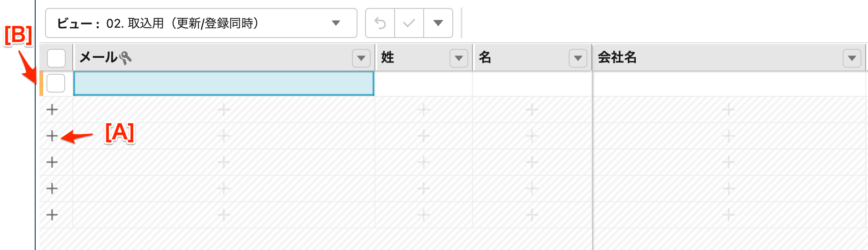Click the first plus icon in row header

tap(52, 110)
